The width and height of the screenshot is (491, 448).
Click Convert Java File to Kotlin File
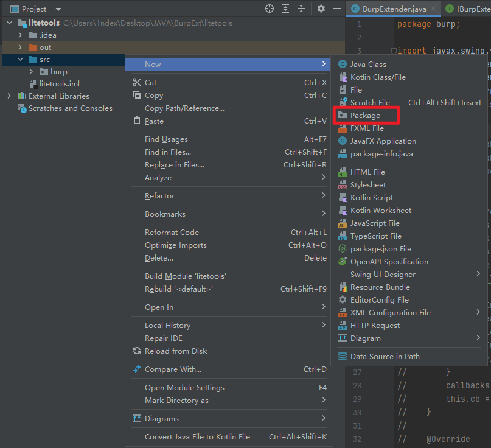point(229,437)
